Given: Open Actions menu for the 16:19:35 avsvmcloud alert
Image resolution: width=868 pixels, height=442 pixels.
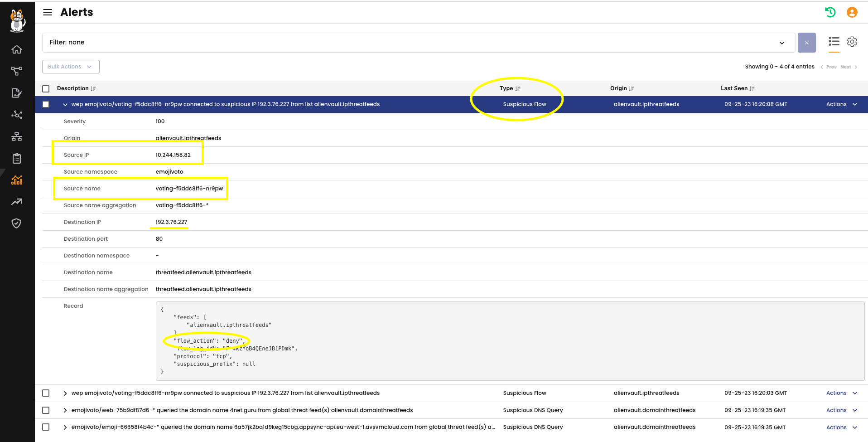Looking at the screenshot, I should point(842,427).
